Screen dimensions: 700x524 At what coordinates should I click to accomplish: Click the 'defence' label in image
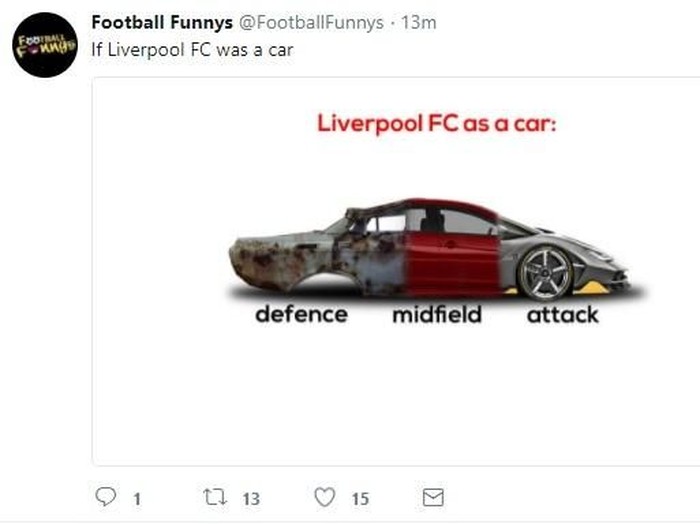tap(301, 314)
